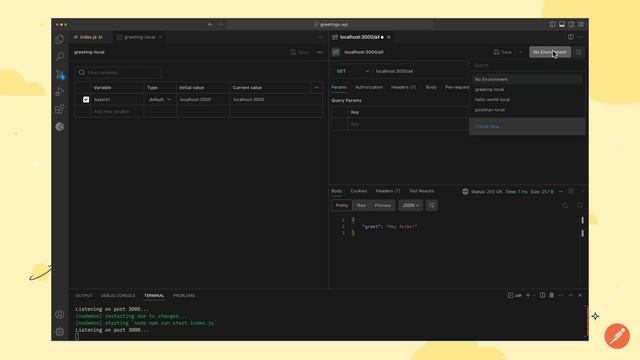Open the response Headers (7) tab
This screenshot has height=360, width=640.
[388, 191]
